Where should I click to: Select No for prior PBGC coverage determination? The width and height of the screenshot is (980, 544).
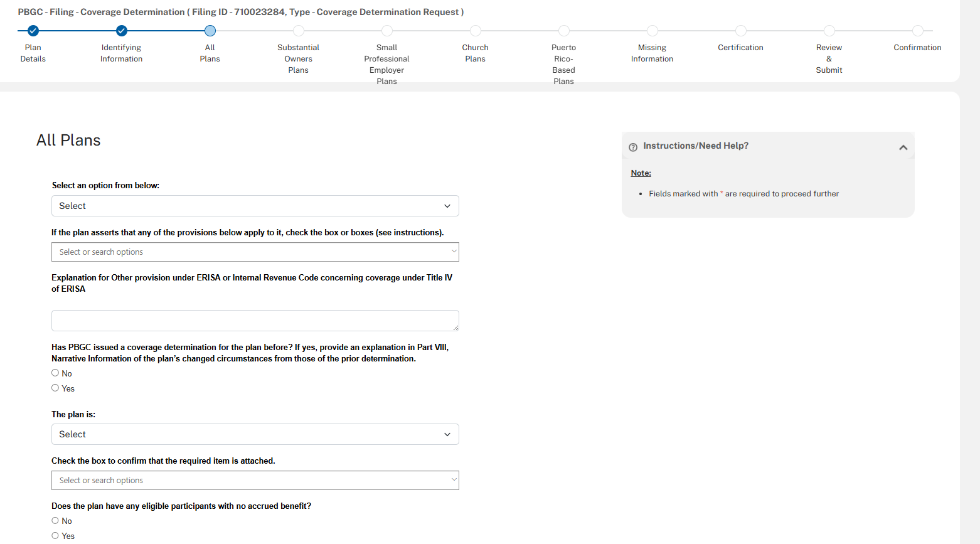[55, 373]
